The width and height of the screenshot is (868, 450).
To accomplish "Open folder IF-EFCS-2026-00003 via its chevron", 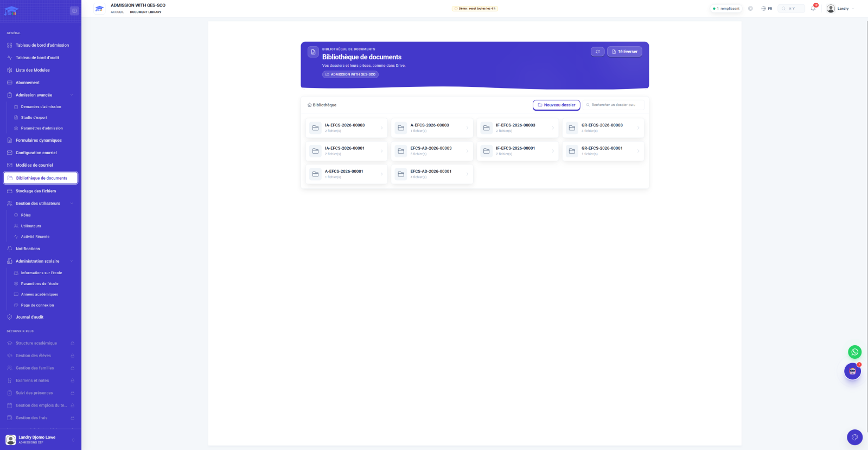I will (553, 128).
